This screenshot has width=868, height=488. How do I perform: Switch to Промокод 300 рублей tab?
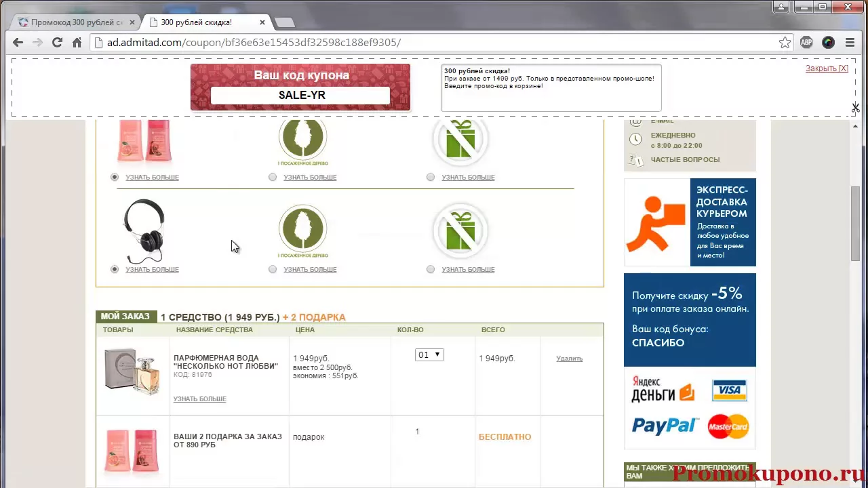(76, 22)
